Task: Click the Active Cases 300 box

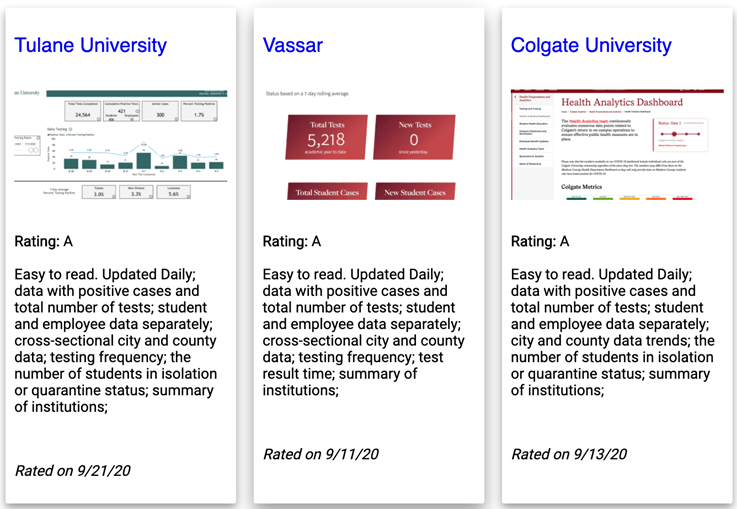Action: (160, 111)
